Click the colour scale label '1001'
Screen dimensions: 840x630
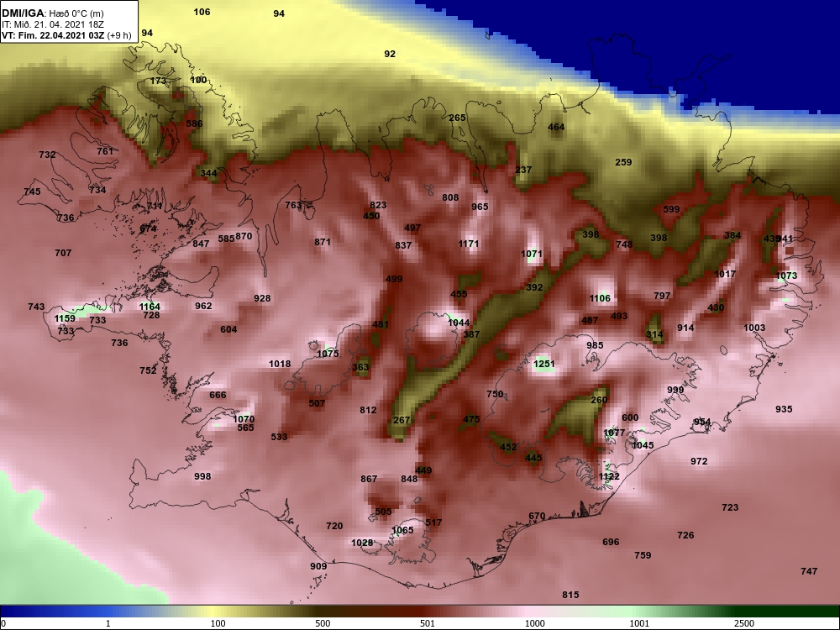click(x=639, y=623)
